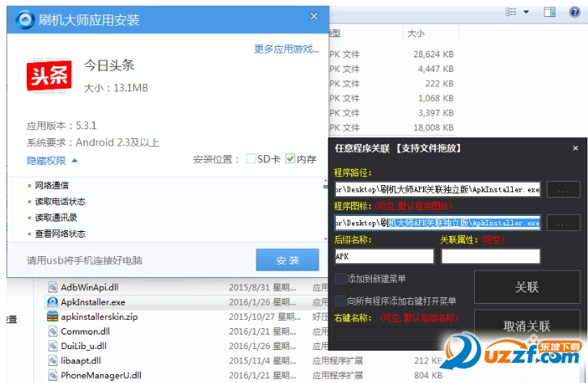Open the view options dropdown arrow in Explorer
588x383 pixels.
(x=526, y=11)
